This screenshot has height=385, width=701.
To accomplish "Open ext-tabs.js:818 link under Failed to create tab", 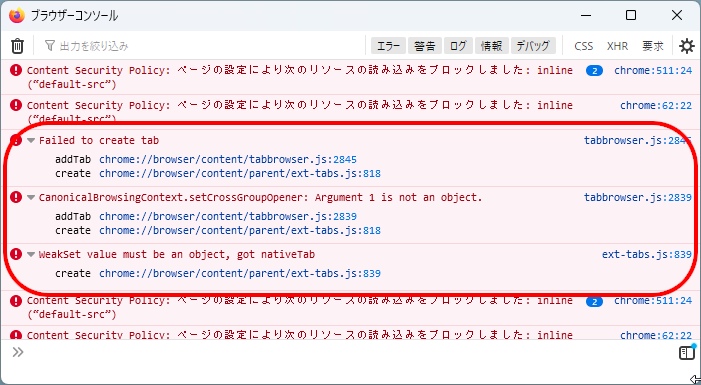I will coord(240,173).
